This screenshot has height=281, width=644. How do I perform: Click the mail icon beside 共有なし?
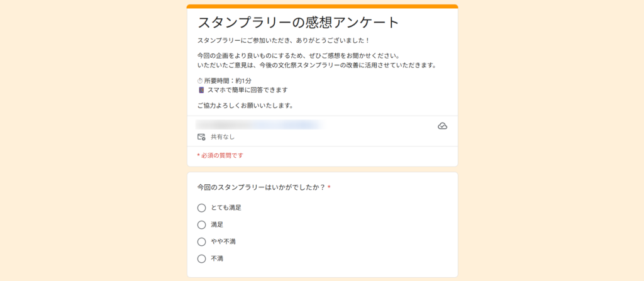pyautogui.click(x=201, y=136)
